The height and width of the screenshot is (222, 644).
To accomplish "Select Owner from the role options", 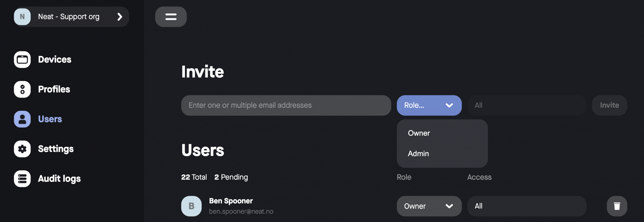I will click(x=418, y=133).
